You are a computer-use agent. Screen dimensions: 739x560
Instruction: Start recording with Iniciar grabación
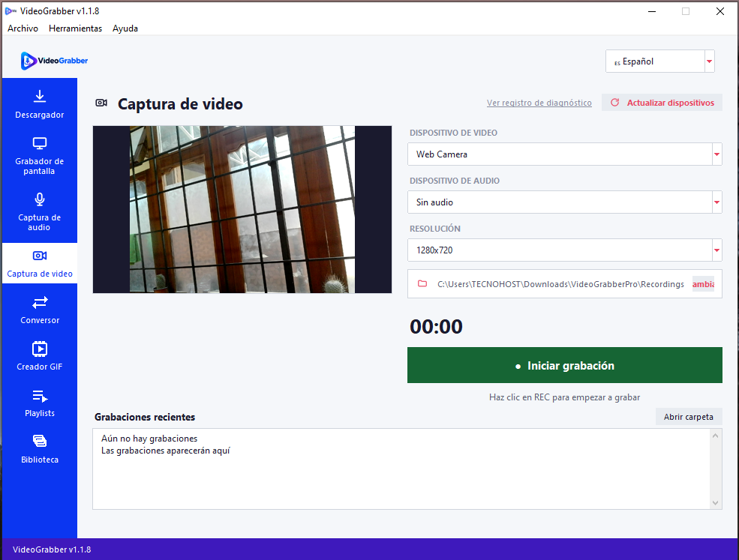click(x=565, y=365)
